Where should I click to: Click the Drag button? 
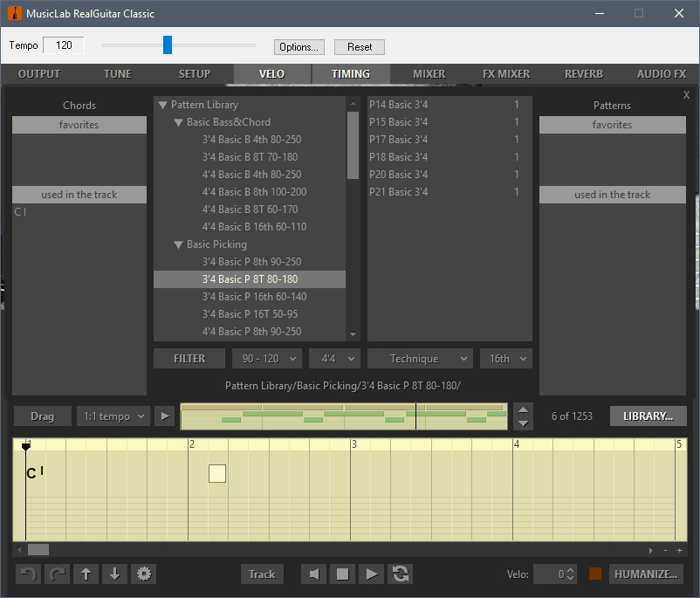click(43, 416)
